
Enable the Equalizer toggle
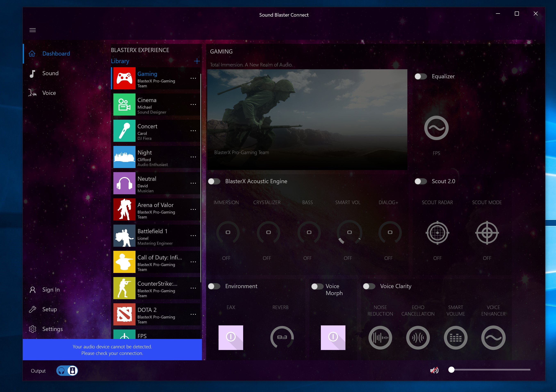coord(421,76)
